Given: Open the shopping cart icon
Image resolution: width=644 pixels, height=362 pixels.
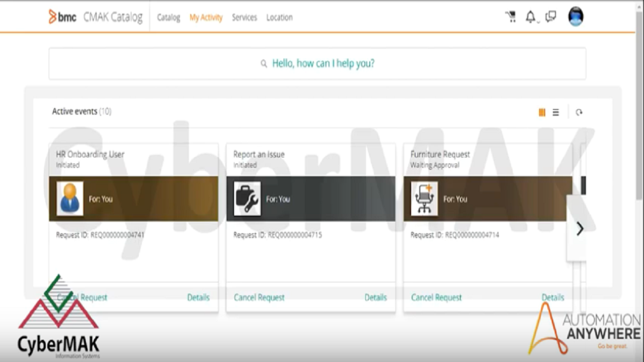Looking at the screenshot, I should click(x=511, y=17).
